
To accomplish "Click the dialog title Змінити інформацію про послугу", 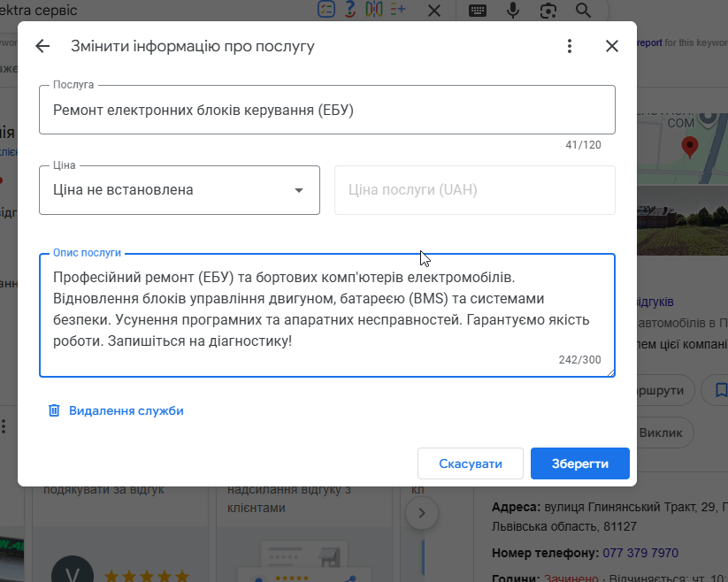I will tap(193, 46).
